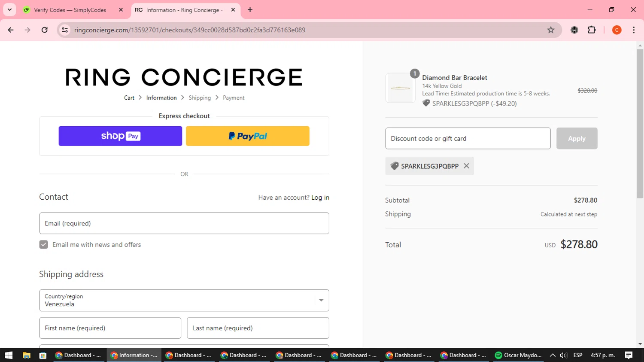The image size is (644, 362).
Task: Open the notifications center icon
Action: coord(629,355)
